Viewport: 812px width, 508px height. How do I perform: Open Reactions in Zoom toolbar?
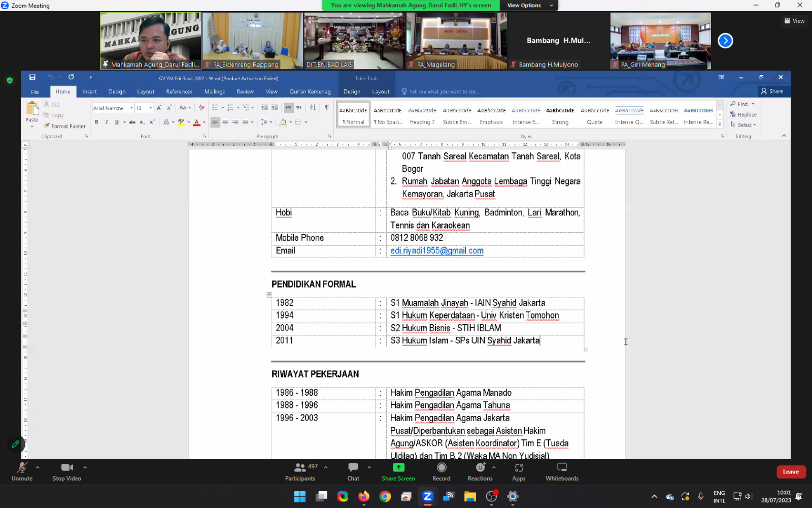pyautogui.click(x=480, y=472)
